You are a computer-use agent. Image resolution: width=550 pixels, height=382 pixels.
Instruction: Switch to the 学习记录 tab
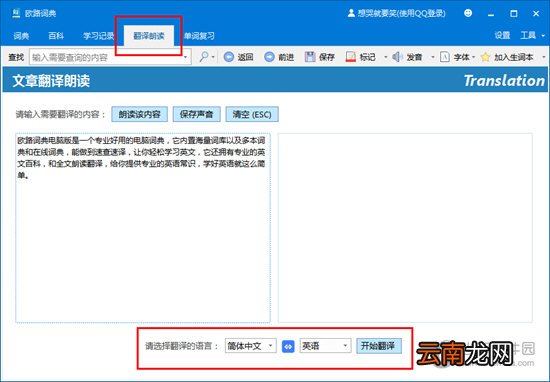coord(98,36)
